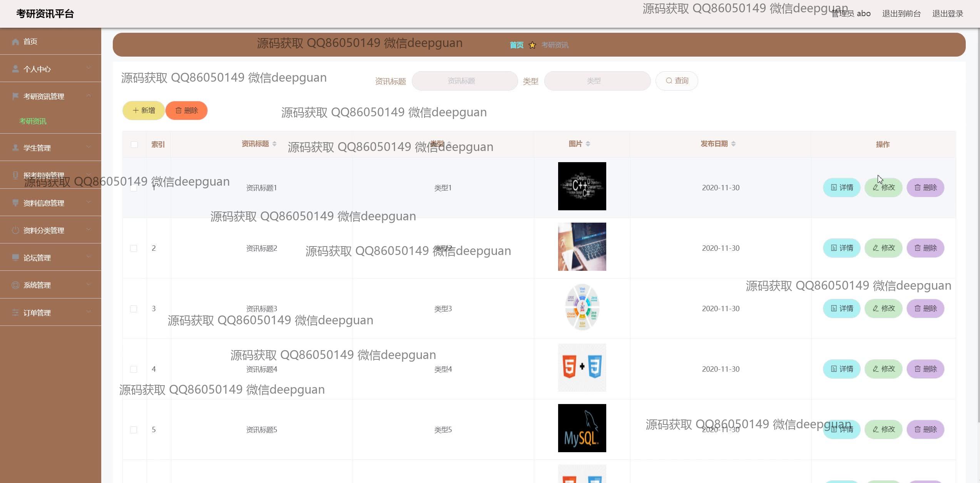Expand the 学生管理 chevron

89,147
